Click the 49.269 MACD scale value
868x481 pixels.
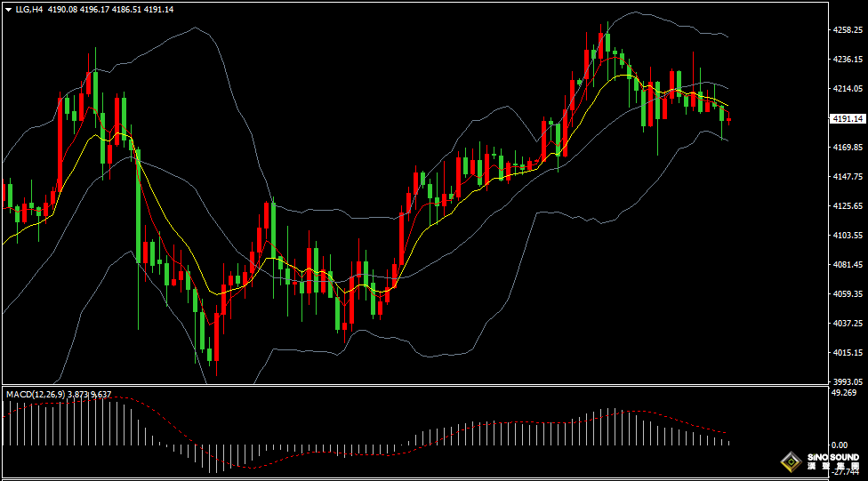843,392
